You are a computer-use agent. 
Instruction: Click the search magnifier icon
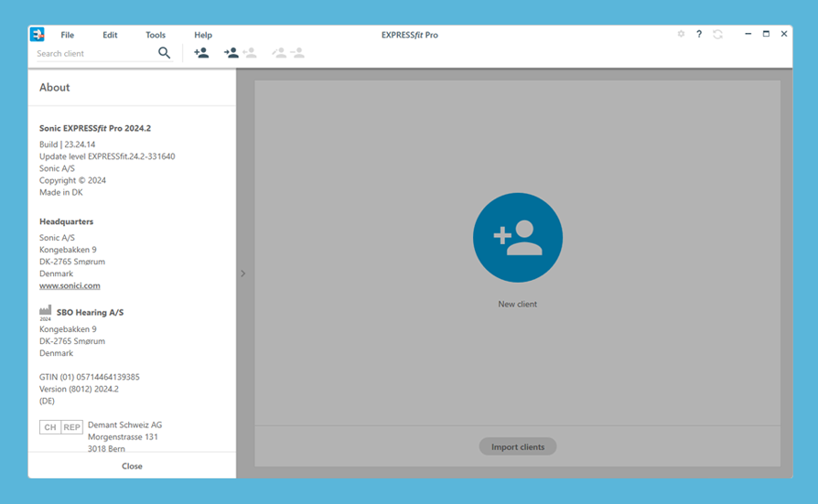(165, 53)
